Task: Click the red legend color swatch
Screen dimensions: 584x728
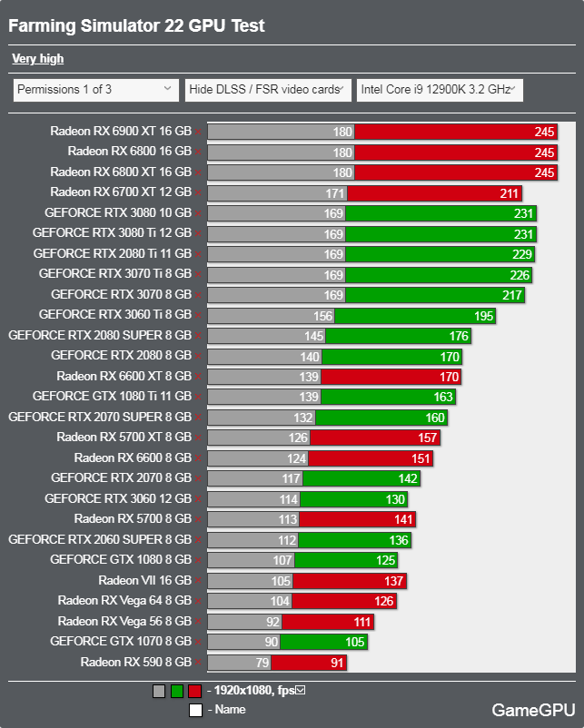Action: pyautogui.click(x=194, y=692)
